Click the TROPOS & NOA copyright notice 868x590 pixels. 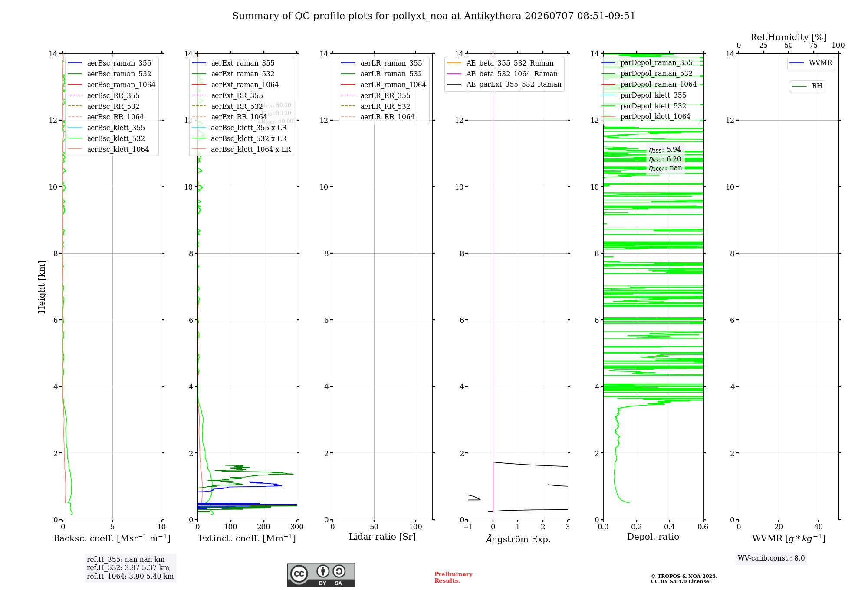click(x=684, y=579)
